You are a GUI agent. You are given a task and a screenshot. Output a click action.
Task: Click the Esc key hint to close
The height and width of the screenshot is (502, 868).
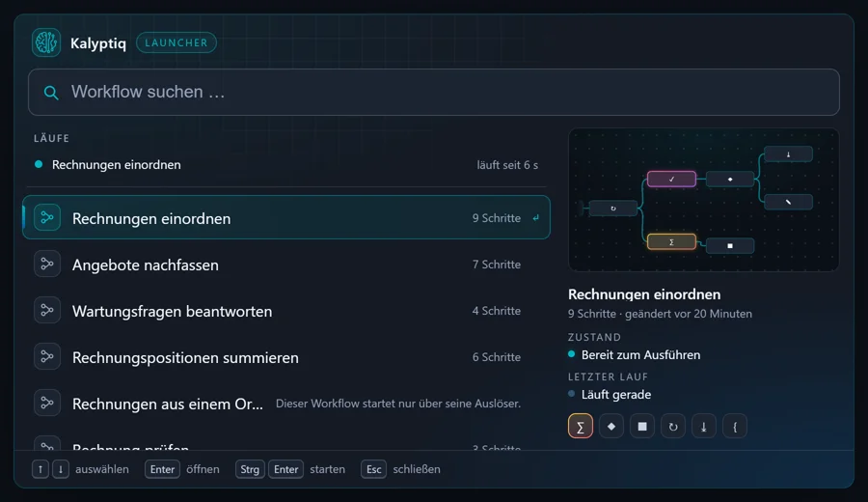pos(373,469)
